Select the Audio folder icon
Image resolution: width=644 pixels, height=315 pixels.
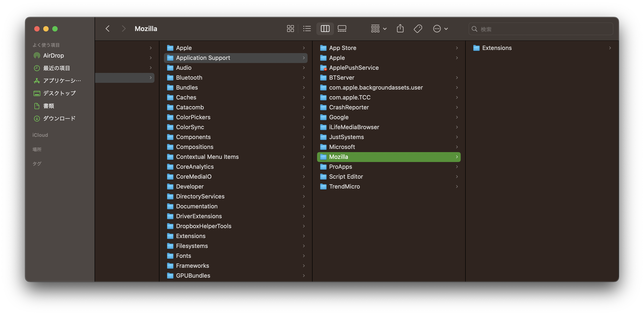coord(170,68)
